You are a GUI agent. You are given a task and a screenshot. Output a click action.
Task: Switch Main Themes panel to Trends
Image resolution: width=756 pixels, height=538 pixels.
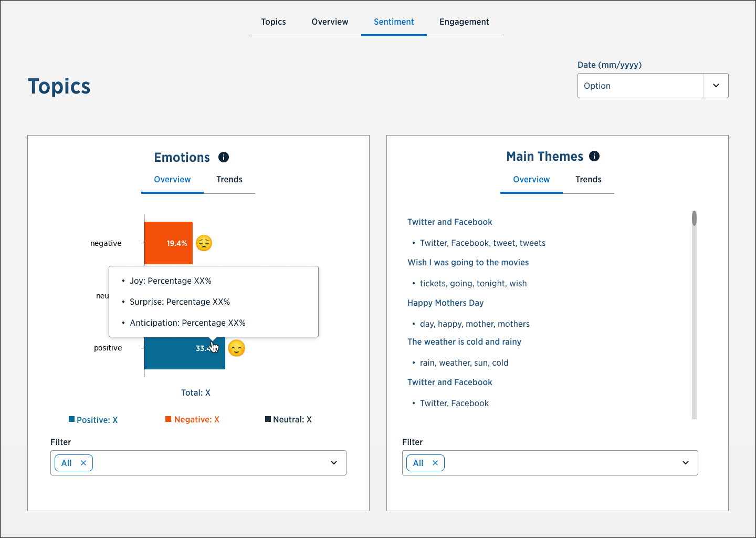pos(589,180)
